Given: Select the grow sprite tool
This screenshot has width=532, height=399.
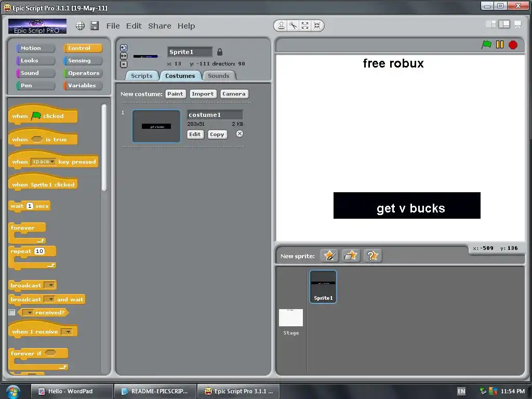Looking at the screenshot, I should pyautogui.click(x=305, y=25).
